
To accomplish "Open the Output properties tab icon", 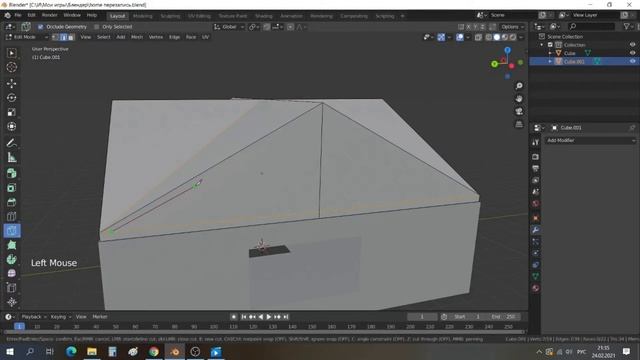I will coord(536,168).
